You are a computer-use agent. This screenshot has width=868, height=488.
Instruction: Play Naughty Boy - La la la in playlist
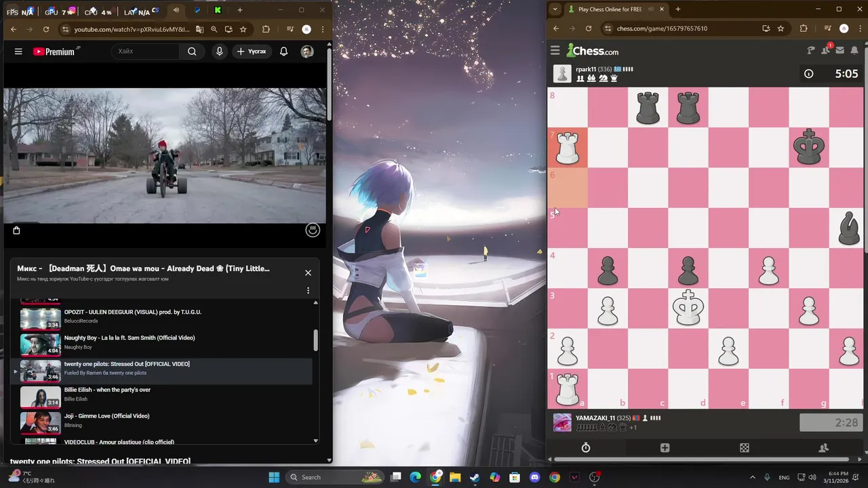[x=163, y=344]
